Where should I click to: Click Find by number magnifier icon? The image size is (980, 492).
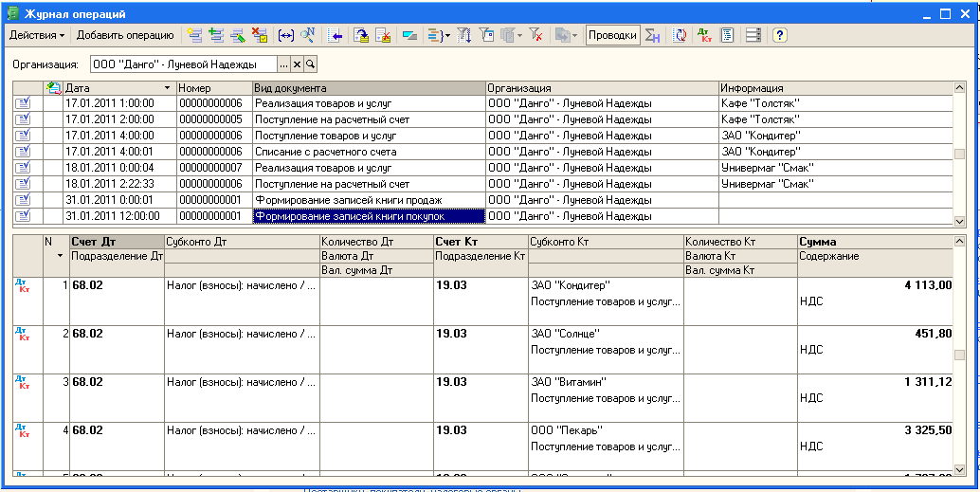308,35
